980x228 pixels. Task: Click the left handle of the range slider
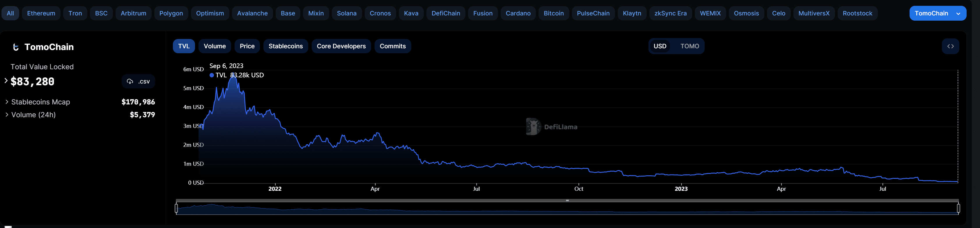tap(176, 208)
